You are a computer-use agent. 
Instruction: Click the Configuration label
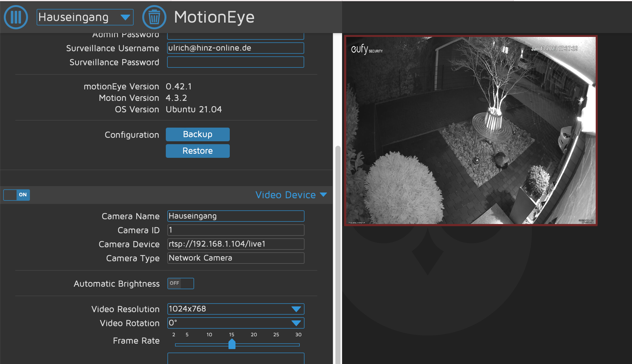tap(132, 135)
